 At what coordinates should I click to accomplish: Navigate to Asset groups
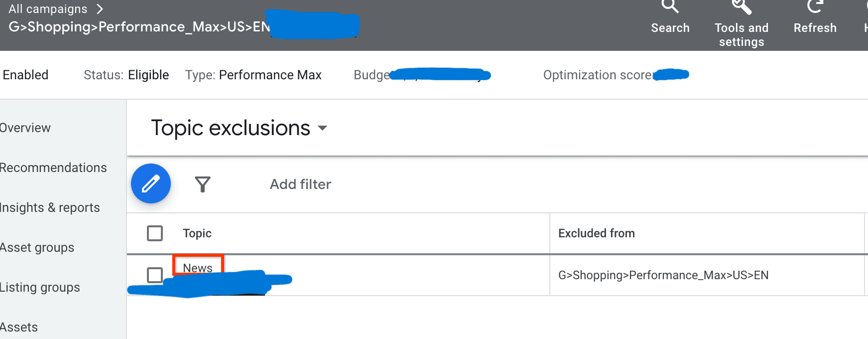pyautogui.click(x=37, y=247)
